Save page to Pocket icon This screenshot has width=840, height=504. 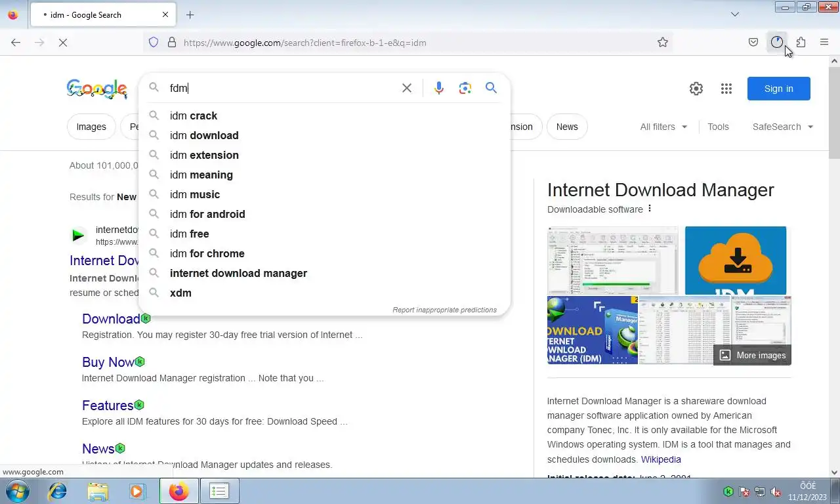coord(753,43)
